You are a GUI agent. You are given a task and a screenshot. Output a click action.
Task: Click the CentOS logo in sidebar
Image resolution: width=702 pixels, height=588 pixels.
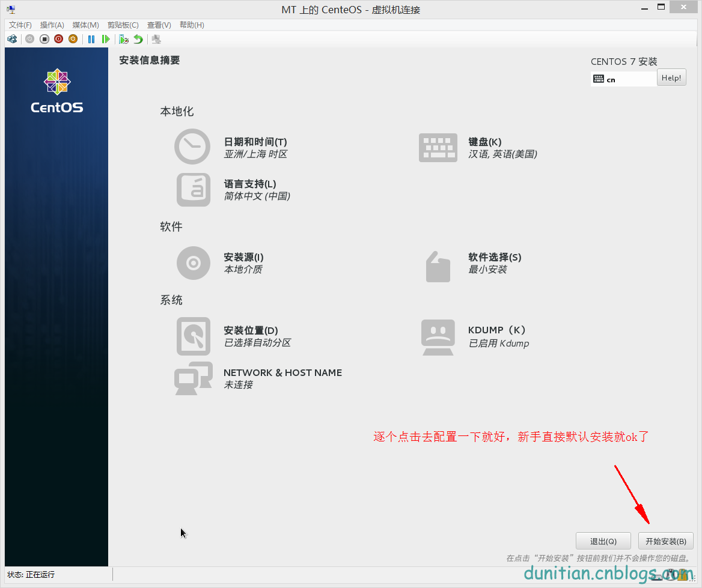click(x=57, y=91)
